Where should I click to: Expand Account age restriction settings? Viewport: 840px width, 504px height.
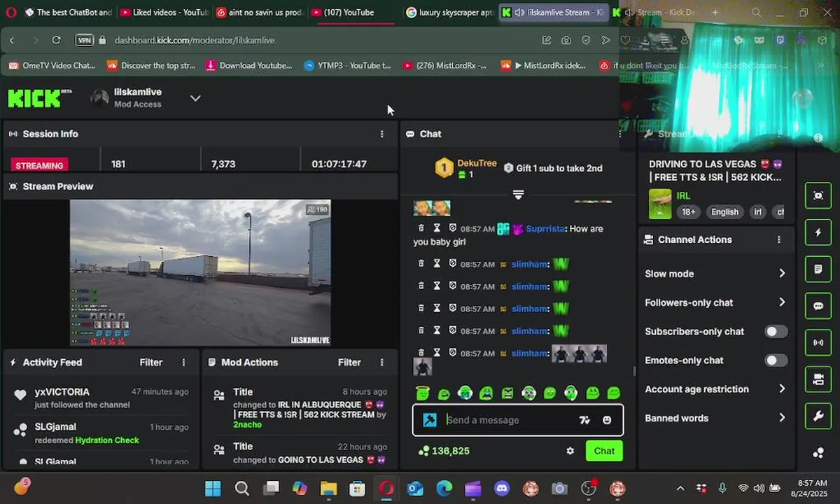point(715,389)
